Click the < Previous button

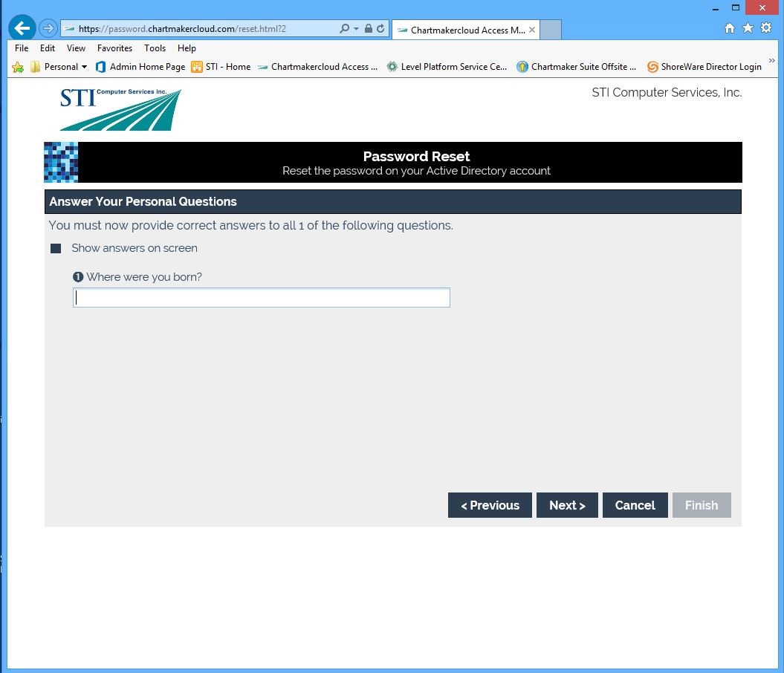(x=490, y=505)
